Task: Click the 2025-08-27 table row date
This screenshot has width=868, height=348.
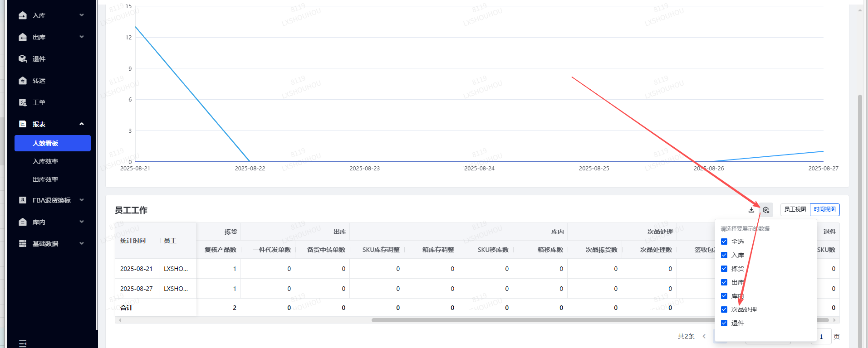Action: pyautogui.click(x=136, y=289)
